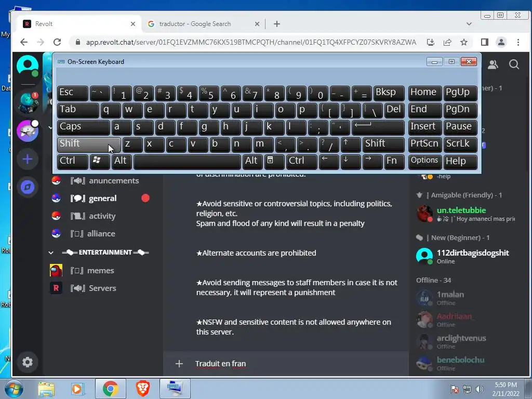Bookmark this page with the star icon
This screenshot has height=399, width=532.
(464, 42)
